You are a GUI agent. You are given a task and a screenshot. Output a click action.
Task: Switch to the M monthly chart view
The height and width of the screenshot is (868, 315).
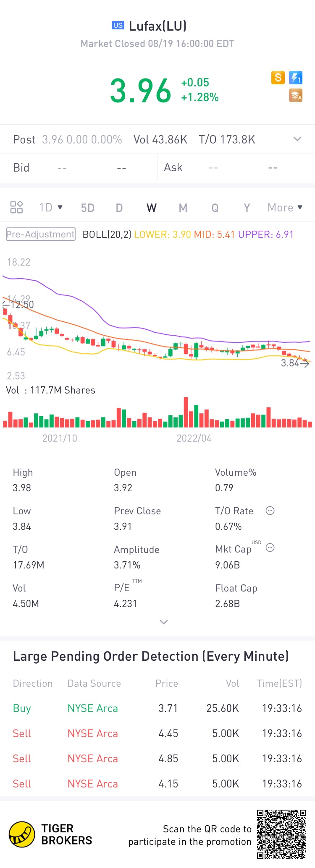click(183, 207)
